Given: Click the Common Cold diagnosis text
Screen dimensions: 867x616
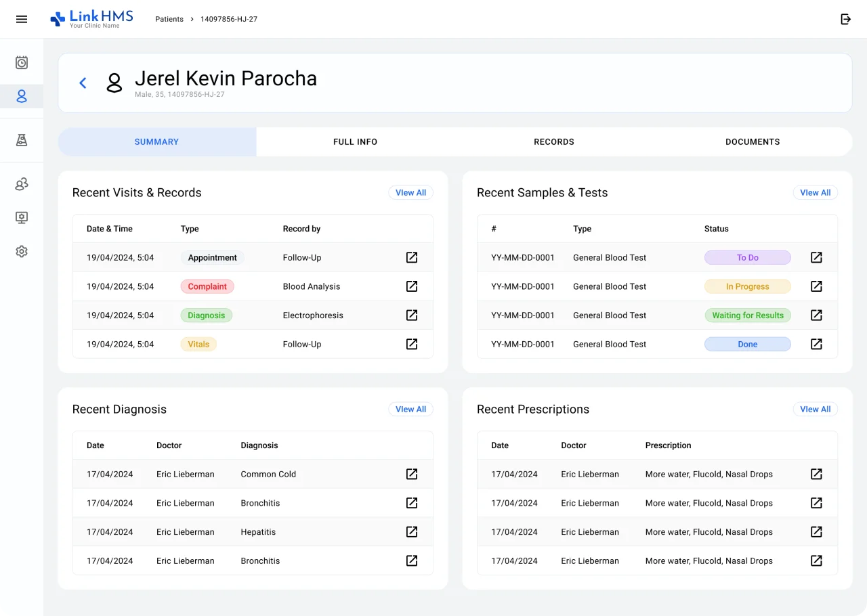Looking at the screenshot, I should [x=268, y=474].
